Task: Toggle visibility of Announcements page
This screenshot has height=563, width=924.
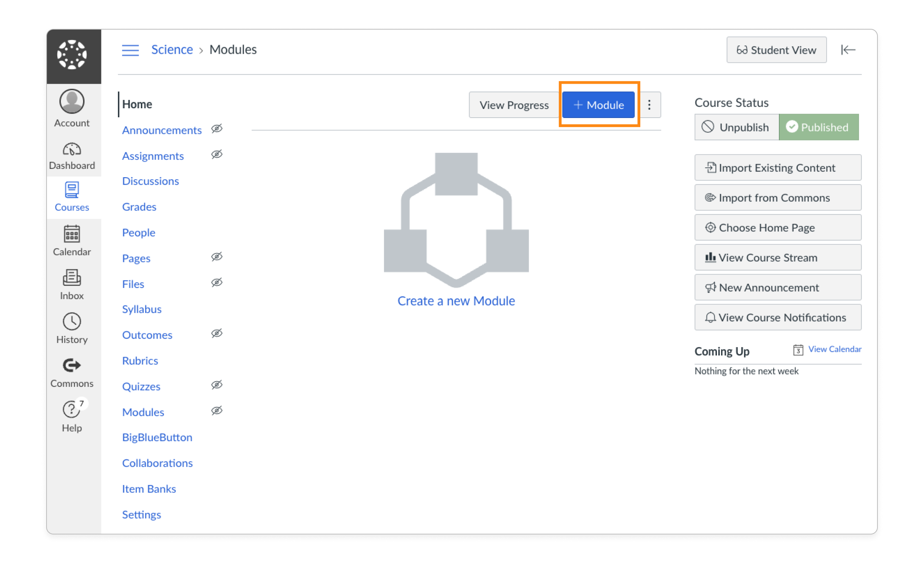Action: pos(217,129)
